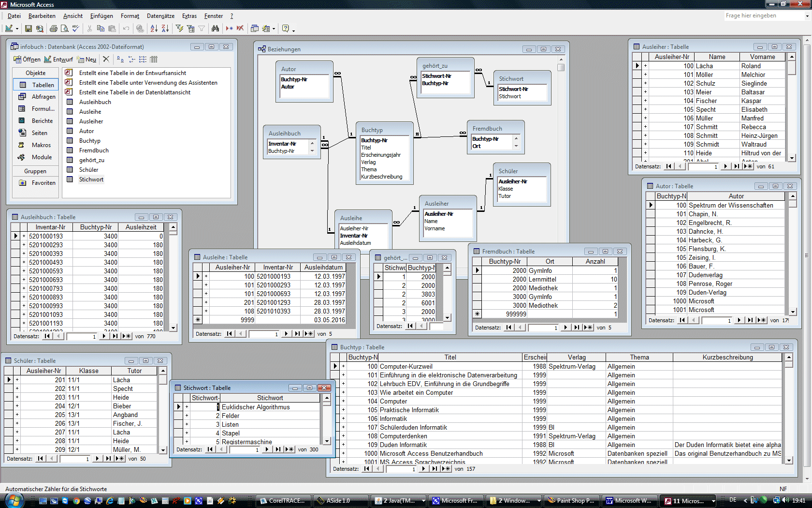The width and height of the screenshot is (812, 508).
Task: Expand row 100 Lächa in Ausleiher table
Action: coord(645,66)
